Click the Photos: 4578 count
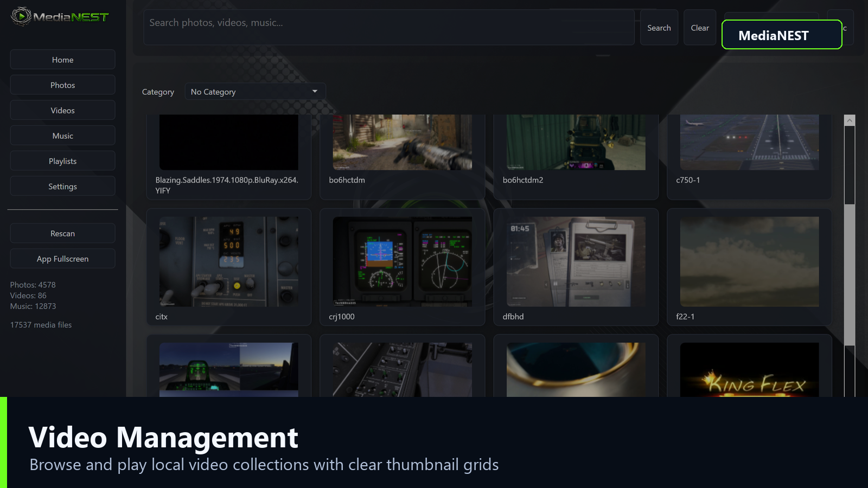The height and width of the screenshot is (488, 868). point(33,285)
